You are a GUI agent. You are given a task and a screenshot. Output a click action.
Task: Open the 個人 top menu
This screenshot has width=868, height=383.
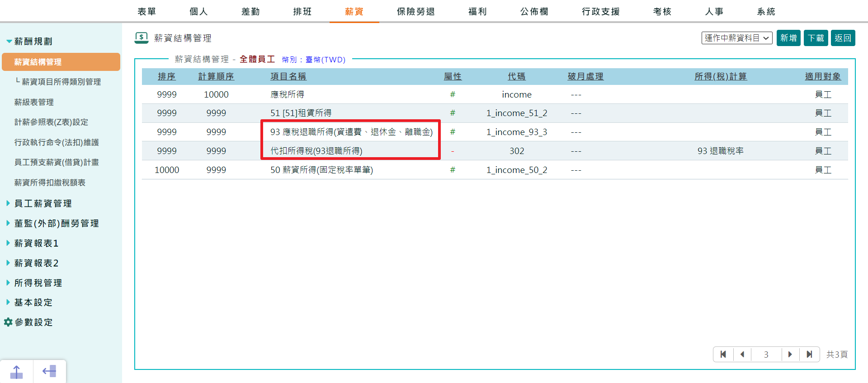pyautogui.click(x=198, y=11)
